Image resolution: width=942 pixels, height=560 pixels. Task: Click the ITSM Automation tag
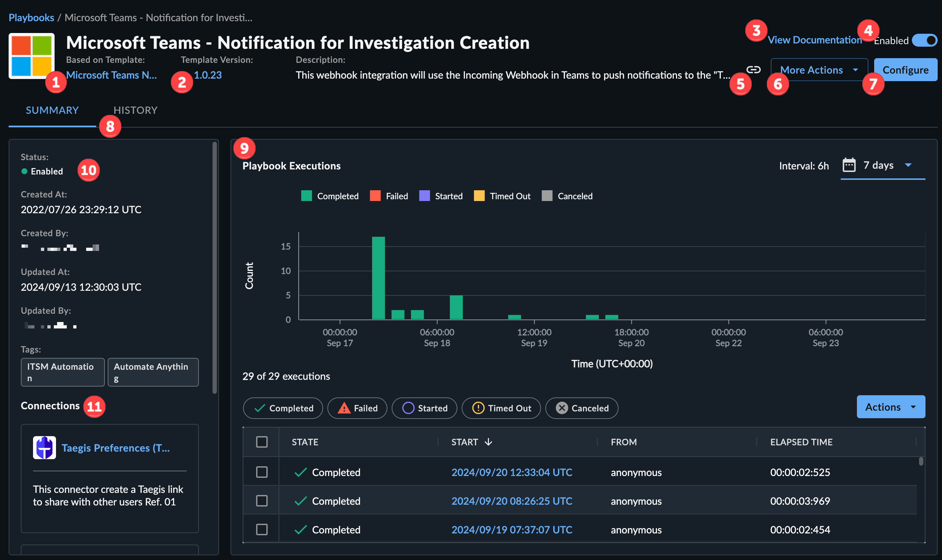click(62, 372)
